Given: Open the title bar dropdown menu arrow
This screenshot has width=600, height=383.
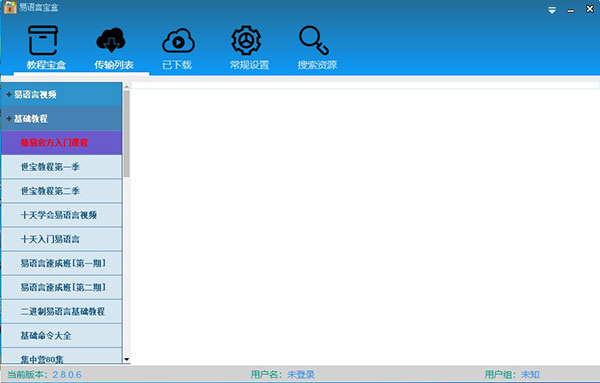Looking at the screenshot, I should click(x=552, y=10).
